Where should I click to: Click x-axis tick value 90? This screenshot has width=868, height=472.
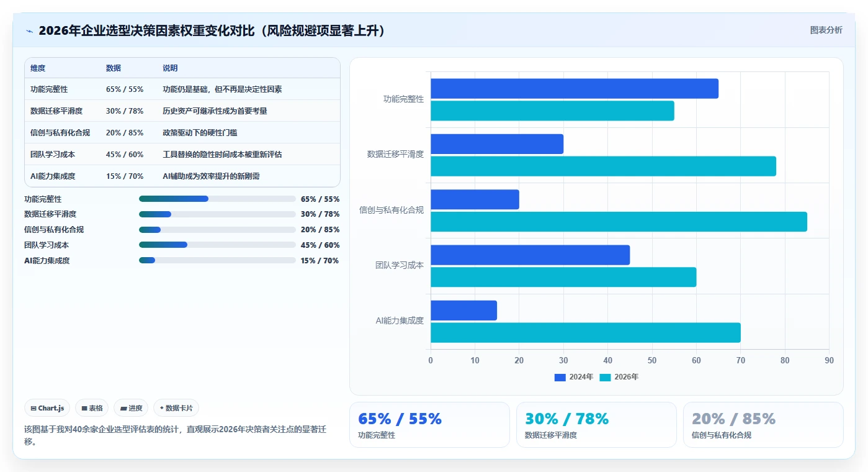click(x=829, y=360)
